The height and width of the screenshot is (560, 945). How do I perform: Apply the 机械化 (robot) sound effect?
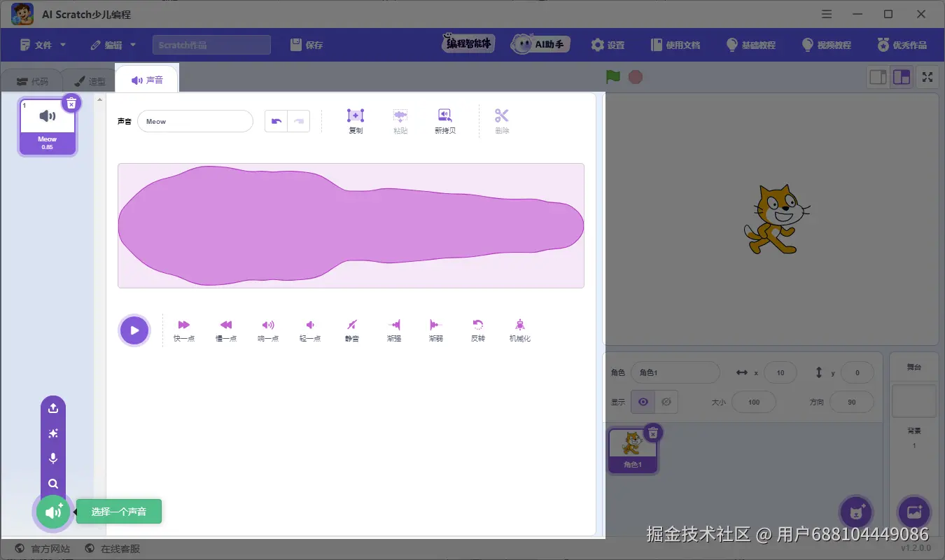519,329
